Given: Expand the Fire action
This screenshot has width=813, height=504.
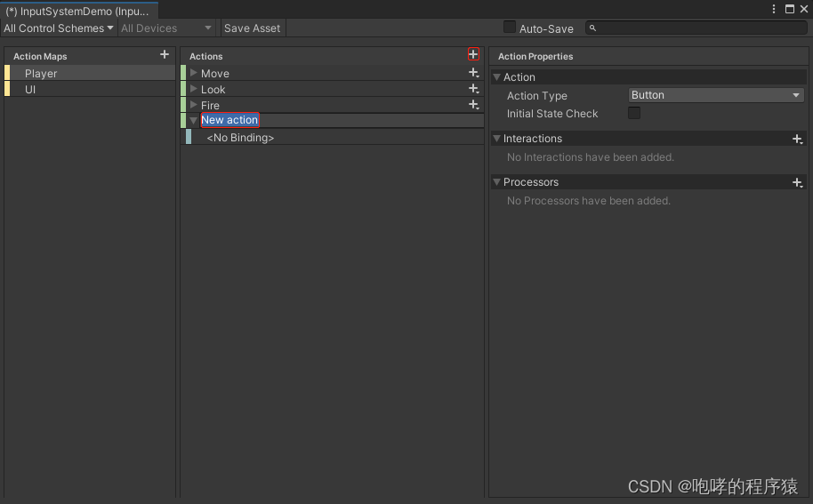Looking at the screenshot, I should (x=193, y=105).
